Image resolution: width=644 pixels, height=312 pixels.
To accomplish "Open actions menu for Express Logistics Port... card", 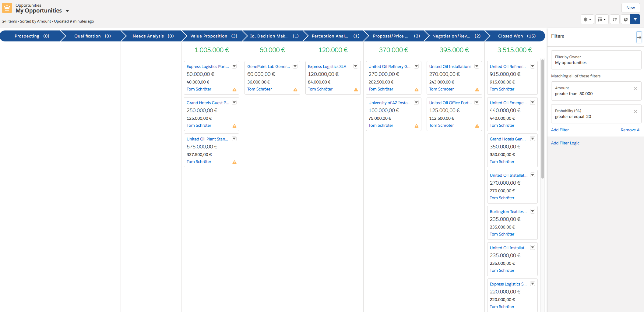I will point(234,66).
